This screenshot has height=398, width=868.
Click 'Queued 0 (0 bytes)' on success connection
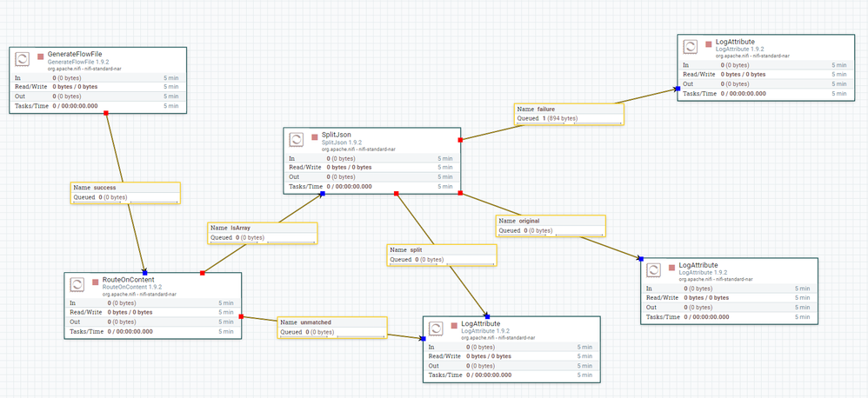100,197
